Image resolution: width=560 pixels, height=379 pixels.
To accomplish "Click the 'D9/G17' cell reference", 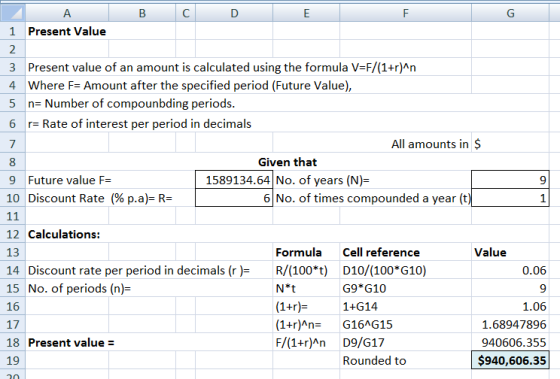I will (405, 343).
